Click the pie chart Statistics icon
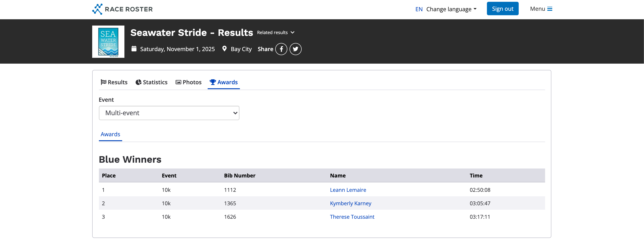644x242 pixels. click(x=138, y=82)
